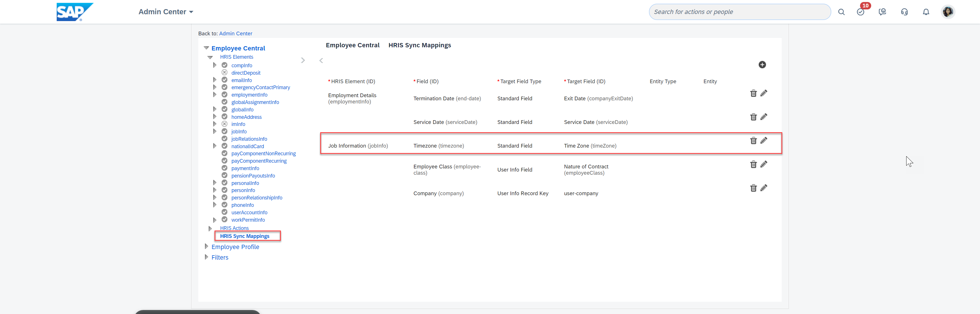Open the Admin Center dropdown menu
Image resolution: width=980 pixels, height=314 pixels.
click(166, 12)
